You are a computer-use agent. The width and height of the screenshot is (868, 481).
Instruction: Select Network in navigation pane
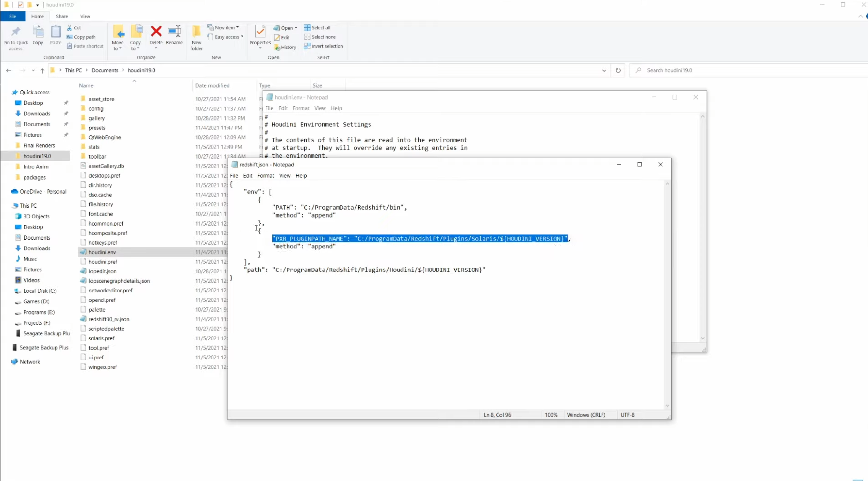[x=30, y=362]
